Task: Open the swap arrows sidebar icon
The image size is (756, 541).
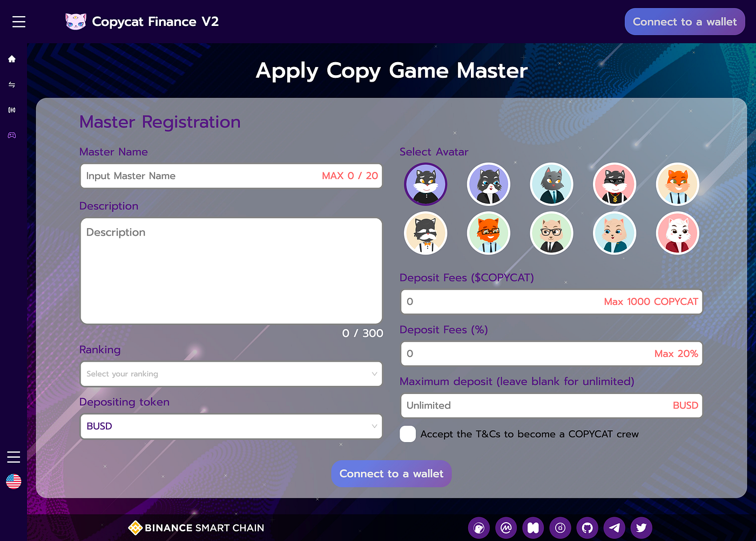Action: point(12,85)
